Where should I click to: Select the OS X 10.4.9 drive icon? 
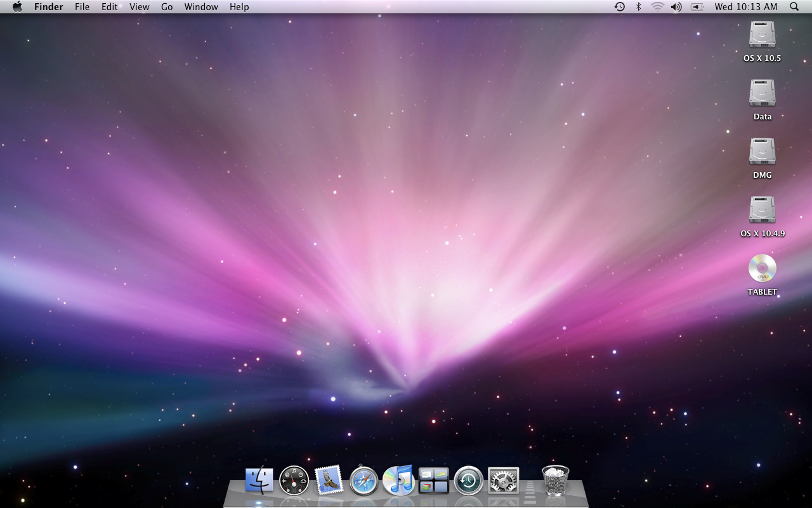(x=762, y=210)
